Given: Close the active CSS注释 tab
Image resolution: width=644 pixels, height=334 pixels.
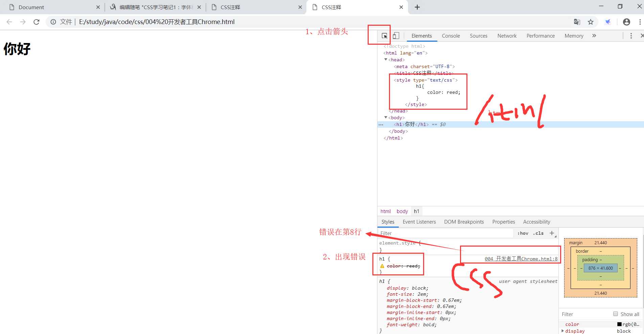Looking at the screenshot, I should (401, 7).
